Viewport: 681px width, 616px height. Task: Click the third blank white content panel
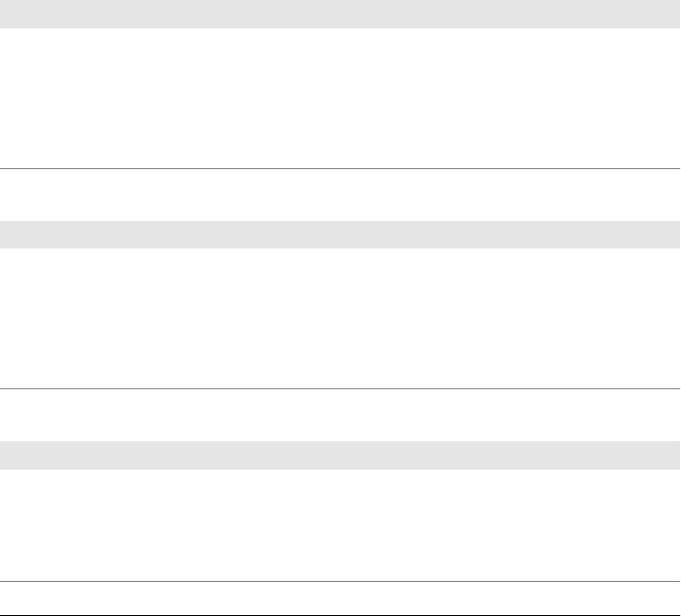(340, 525)
